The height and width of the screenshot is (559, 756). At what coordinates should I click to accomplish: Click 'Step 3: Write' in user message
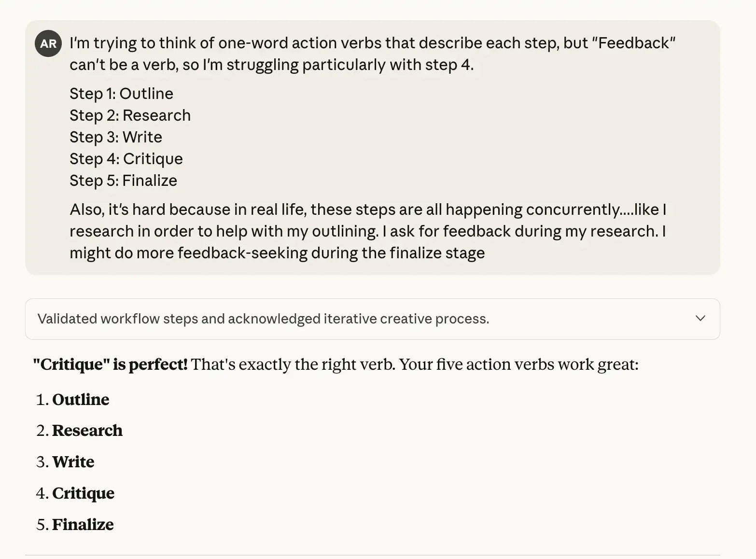coord(115,137)
